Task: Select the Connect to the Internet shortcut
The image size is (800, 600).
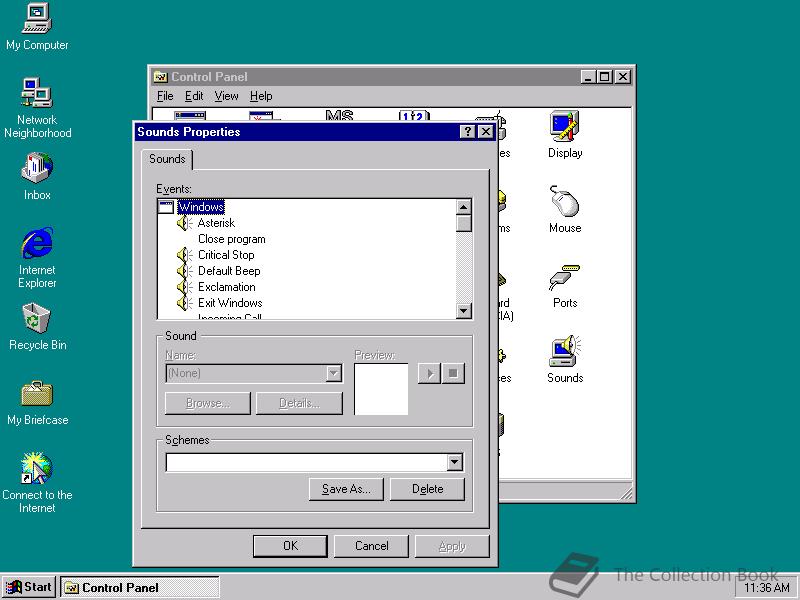Action: 37,482
